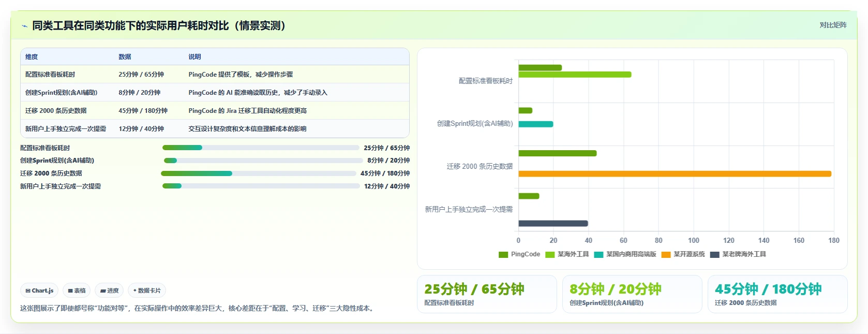
Task: Click the dark slate 40-minute chart bar
Action: point(553,224)
